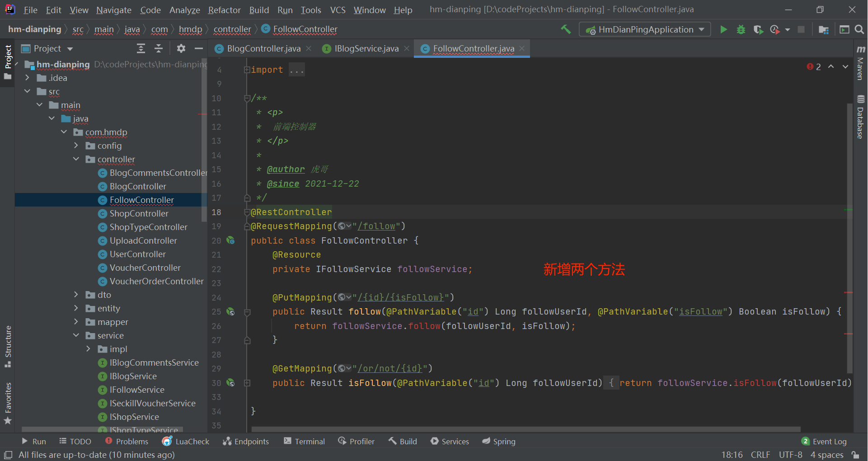Expand the .idea folder

point(27,78)
